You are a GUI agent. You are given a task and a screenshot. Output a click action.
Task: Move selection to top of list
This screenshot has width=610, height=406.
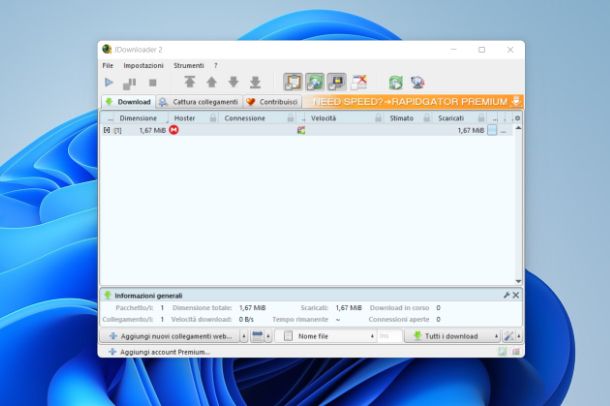[x=189, y=82]
